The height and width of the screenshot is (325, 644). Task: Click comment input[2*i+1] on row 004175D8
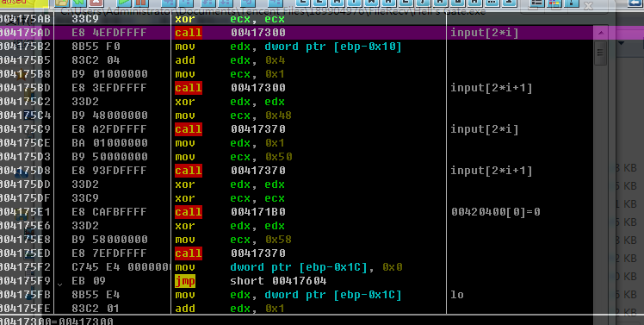pos(492,171)
